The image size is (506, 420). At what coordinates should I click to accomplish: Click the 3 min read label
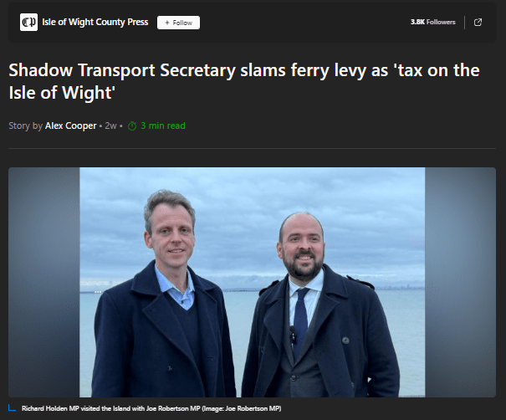tap(163, 125)
